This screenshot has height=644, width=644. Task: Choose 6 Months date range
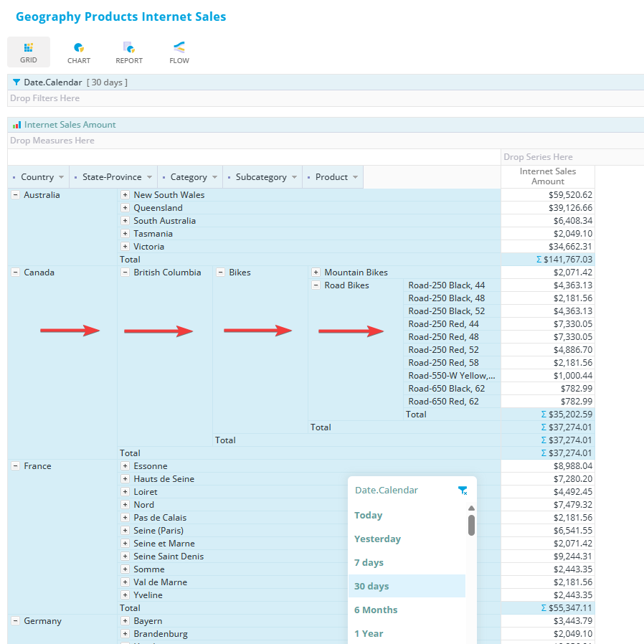376,610
